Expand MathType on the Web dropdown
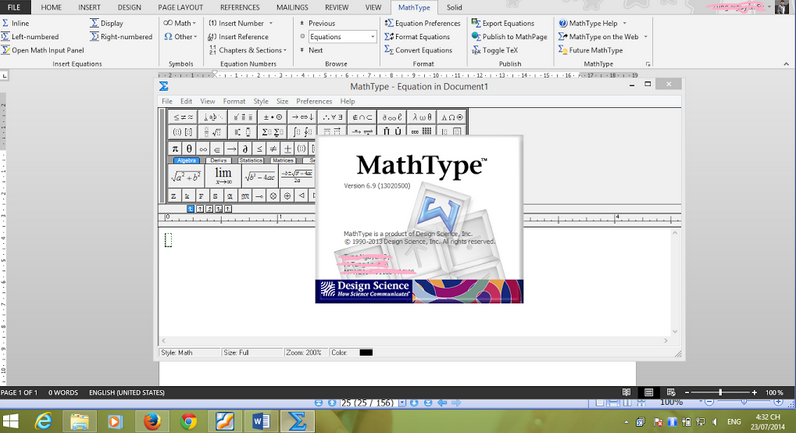This screenshot has width=797, height=434. point(646,37)
